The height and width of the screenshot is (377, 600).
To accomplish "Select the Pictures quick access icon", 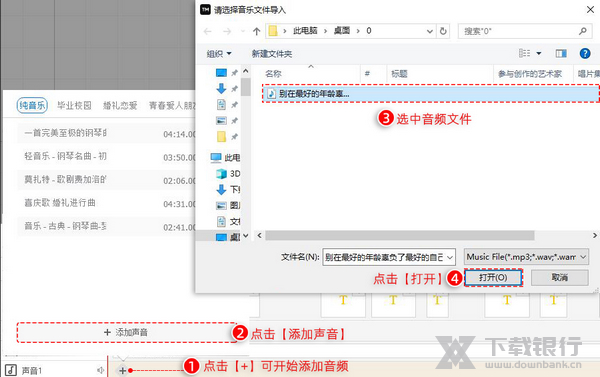I will click(221, 121).
